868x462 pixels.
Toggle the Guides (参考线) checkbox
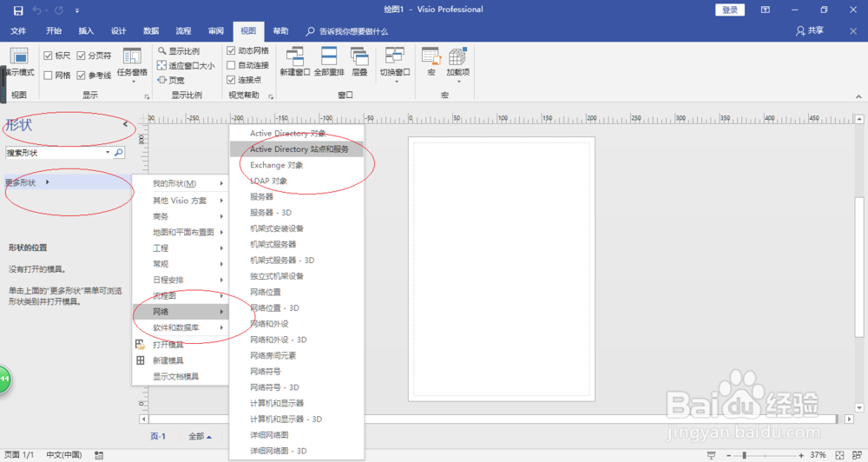point(82,76)
